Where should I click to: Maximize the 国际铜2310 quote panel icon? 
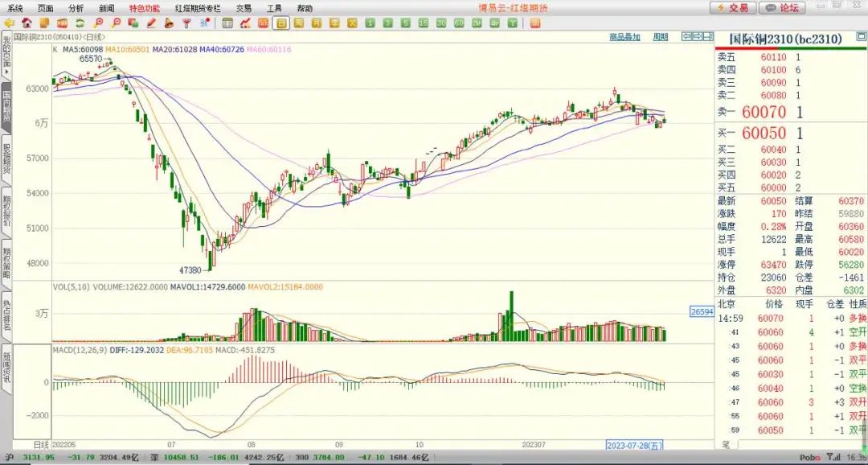[689, 37]
